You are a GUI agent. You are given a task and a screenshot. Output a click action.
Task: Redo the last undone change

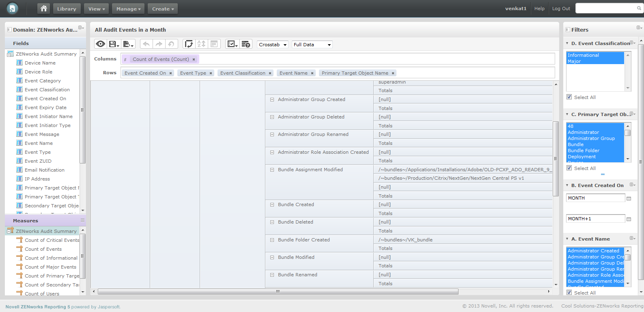(159, 44)
